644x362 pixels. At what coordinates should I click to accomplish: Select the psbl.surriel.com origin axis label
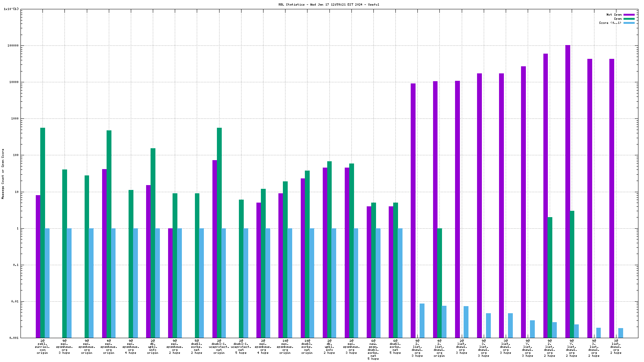tap(42, 347)
